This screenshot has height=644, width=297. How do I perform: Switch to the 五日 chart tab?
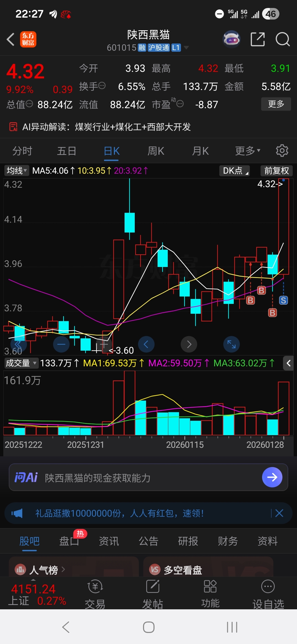[x=67, y=151]
